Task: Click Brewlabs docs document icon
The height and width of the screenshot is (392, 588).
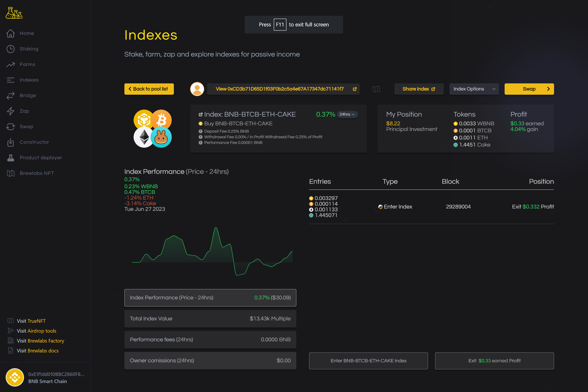Action: click(11, 351)
